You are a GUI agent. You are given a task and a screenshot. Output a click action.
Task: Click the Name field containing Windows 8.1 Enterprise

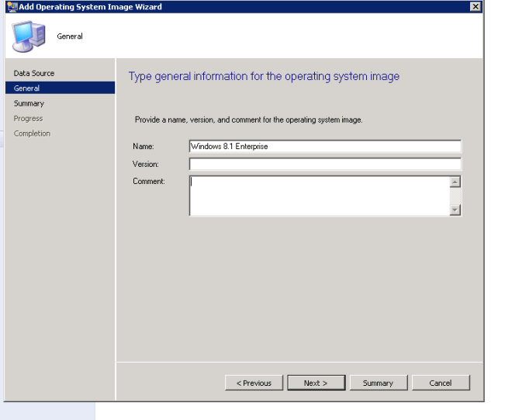point(324,146)
